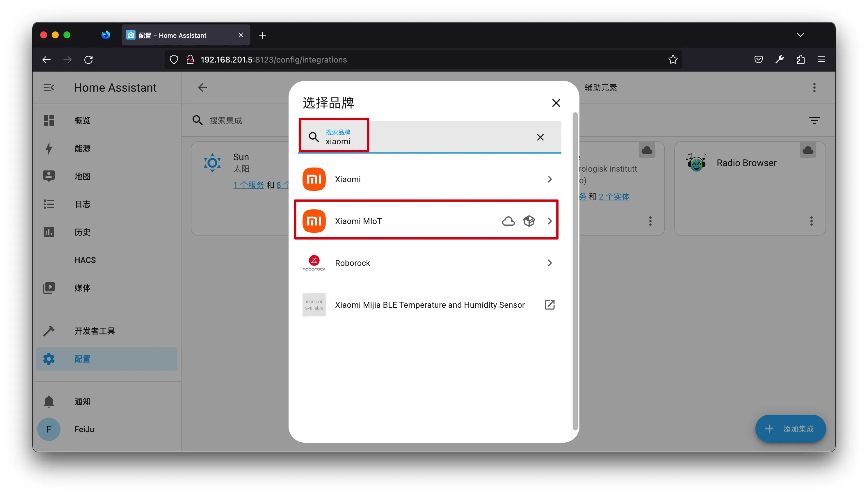The height and width of the screenshot is (495, 868).
Task: Expand the Roborock row chevron
Action: click(x=549, y=263)
